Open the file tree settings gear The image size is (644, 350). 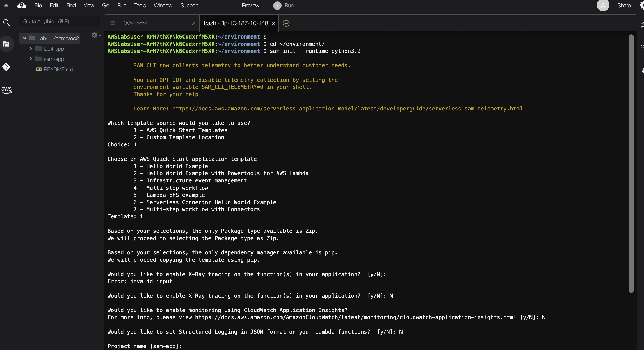pyautogui.click(x=95, y=35)
